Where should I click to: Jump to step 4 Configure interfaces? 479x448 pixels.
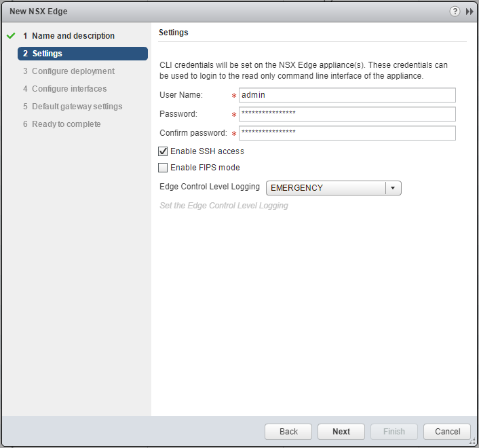coord(69,89)
